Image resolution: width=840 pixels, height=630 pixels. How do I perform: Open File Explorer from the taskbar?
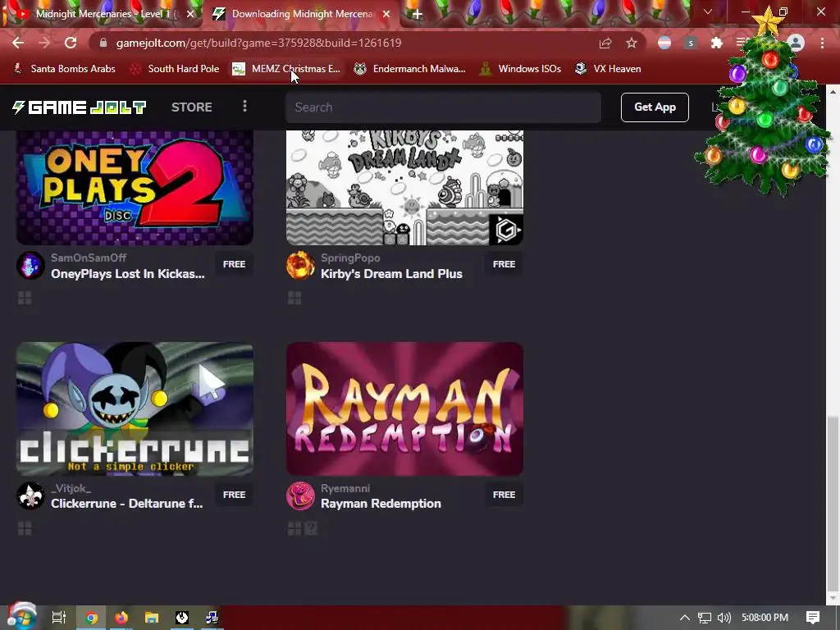tap(152, 618)
